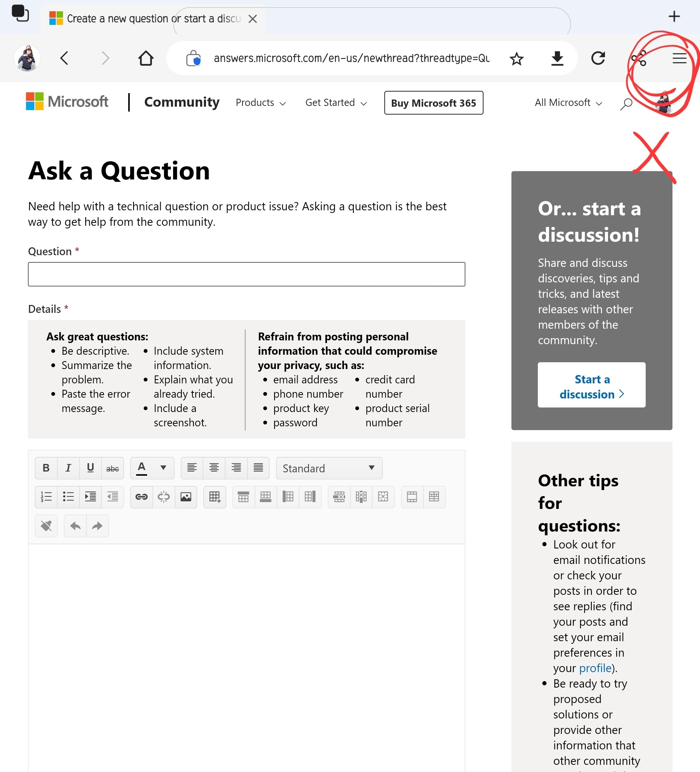The image size is (700, 772).
Task: Clear formatting with the eraser icon
Action: [x=46, y=526]
